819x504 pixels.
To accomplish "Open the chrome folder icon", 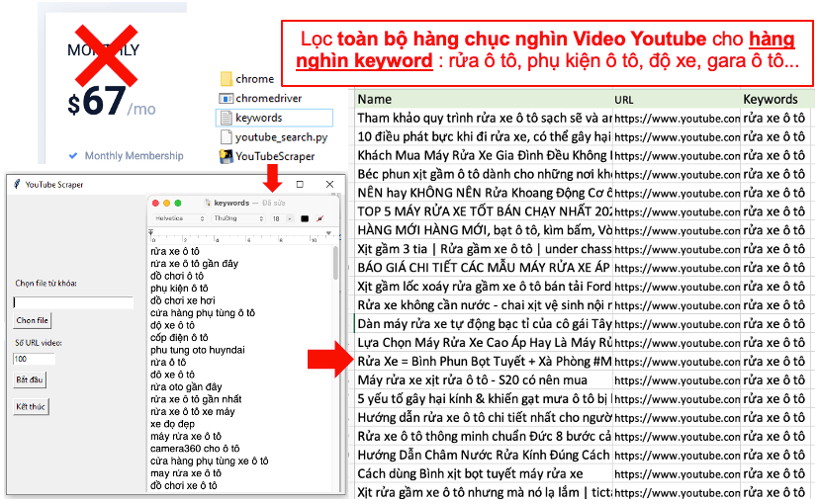I will 227,79.
